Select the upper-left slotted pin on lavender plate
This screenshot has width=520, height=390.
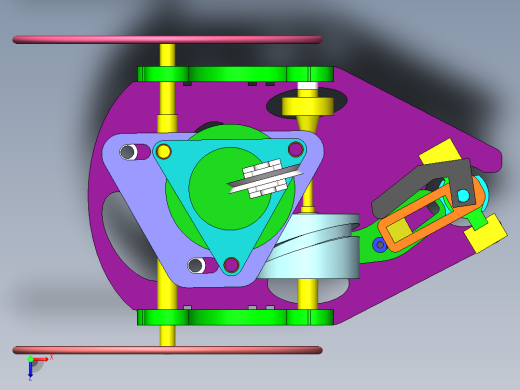128,152
